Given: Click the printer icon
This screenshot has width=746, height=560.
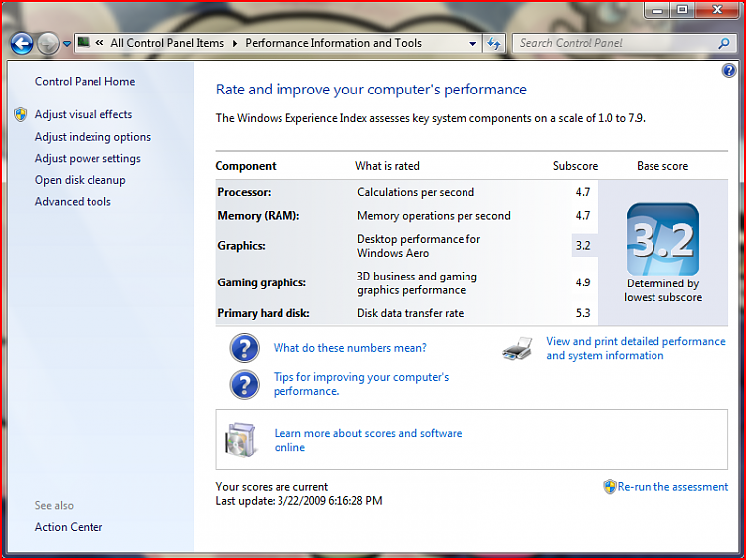Looking at the screenshot, I should click(x=517, y=349).
